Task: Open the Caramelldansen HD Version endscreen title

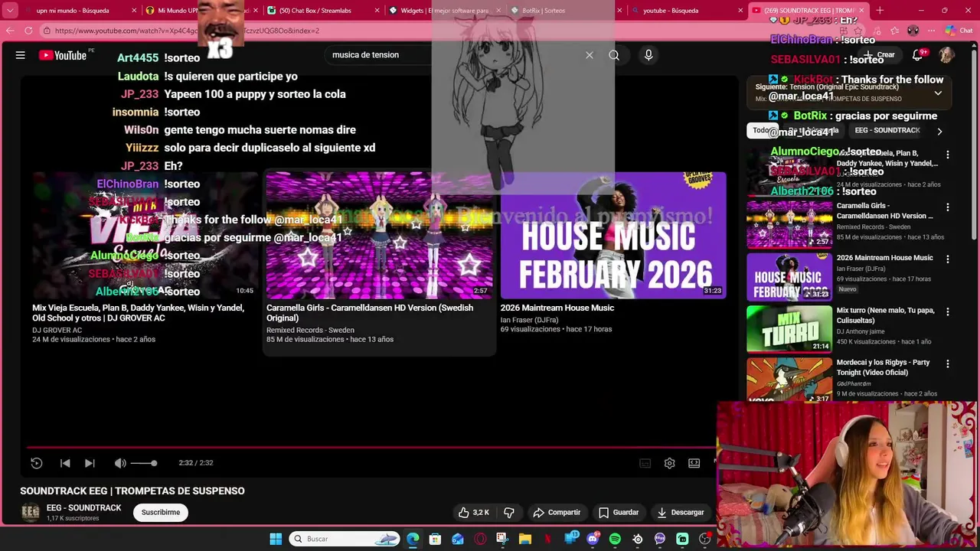Action: tap(370, 313)
